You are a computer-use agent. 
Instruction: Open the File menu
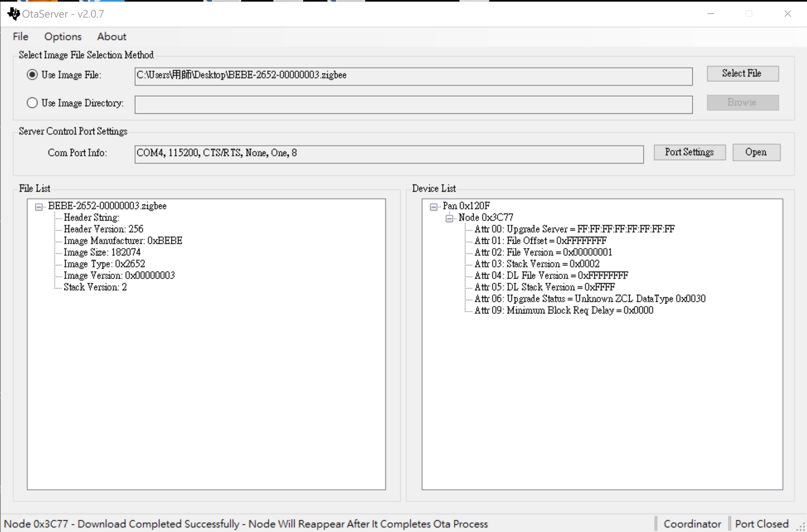20,37
